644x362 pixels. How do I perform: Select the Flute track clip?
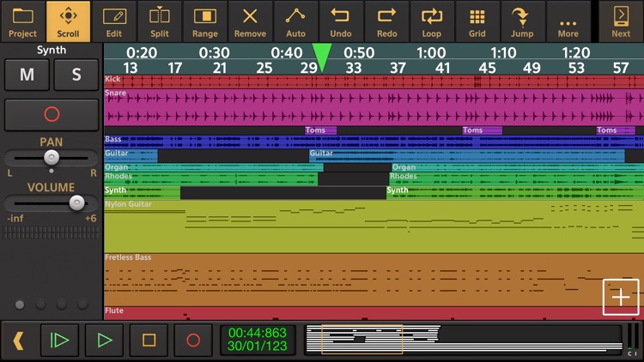(x=374, y=313)
